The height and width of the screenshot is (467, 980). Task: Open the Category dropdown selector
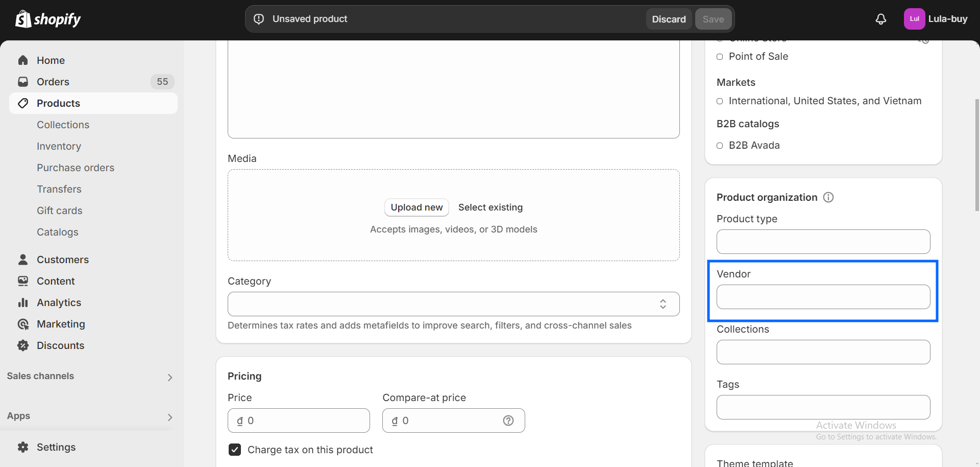tap(453, 304)
